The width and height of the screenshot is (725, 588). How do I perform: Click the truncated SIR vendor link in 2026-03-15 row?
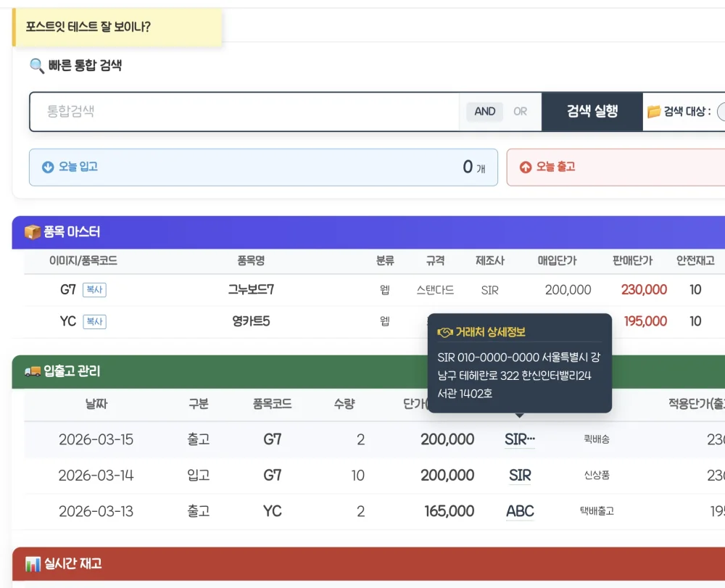[520, 439]
